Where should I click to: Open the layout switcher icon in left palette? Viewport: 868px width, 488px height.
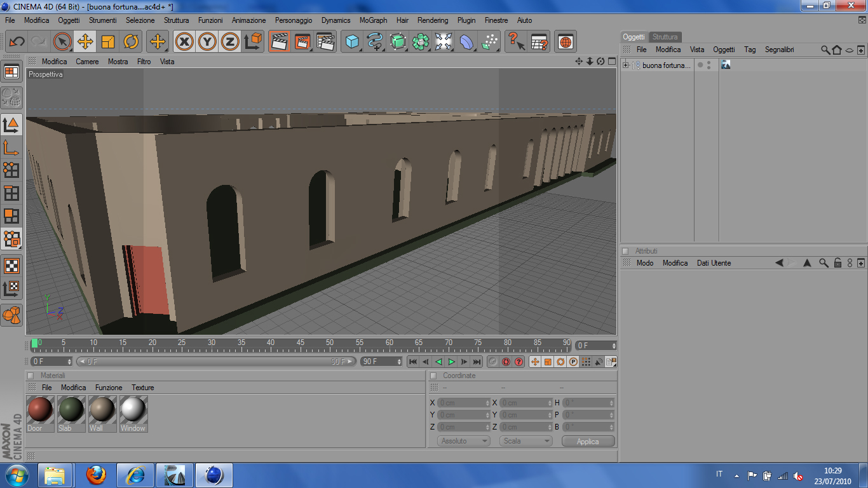11,72
